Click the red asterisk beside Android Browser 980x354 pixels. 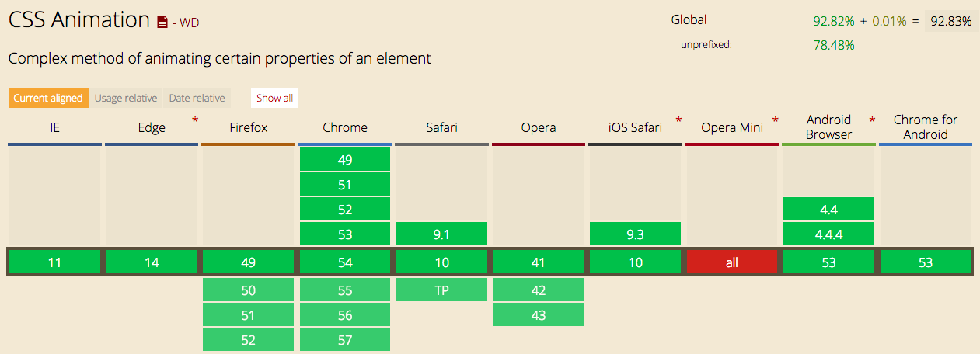point(872,120)
